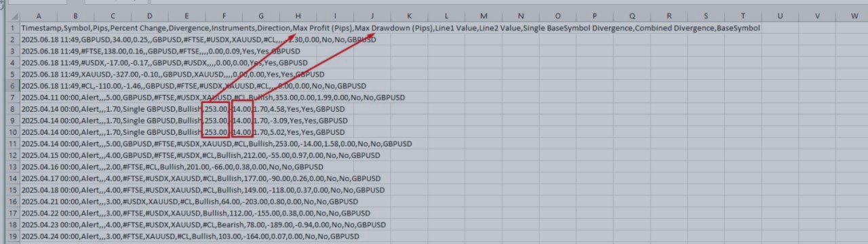The image size is (868, 244).
Task: Click row number 7 header
Action: (x=12, y=98)
